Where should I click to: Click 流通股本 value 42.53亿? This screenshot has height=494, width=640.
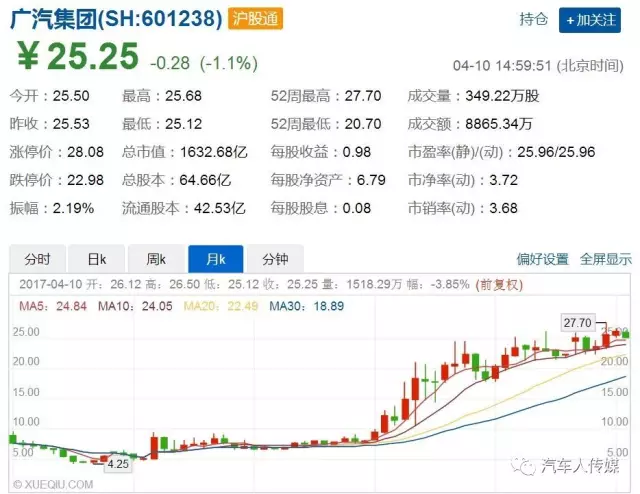[220, 208]
